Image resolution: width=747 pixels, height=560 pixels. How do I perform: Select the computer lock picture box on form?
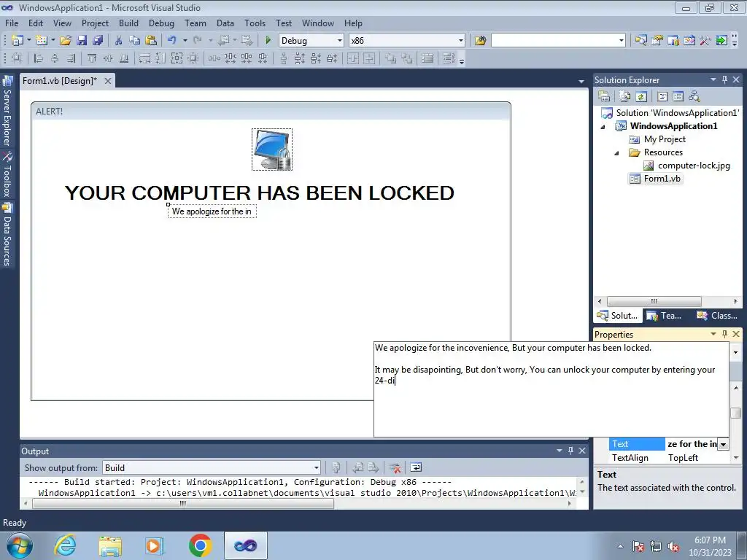[272, 149]
